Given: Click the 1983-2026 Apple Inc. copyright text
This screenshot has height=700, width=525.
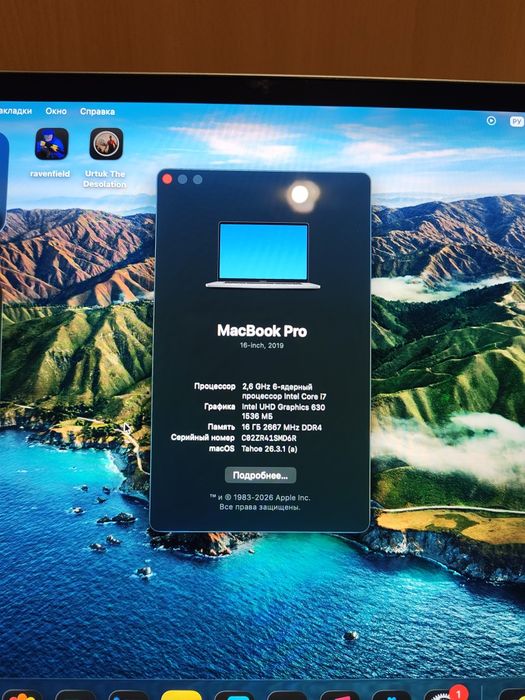Looking at the screenshot, I should click(260, 497).
